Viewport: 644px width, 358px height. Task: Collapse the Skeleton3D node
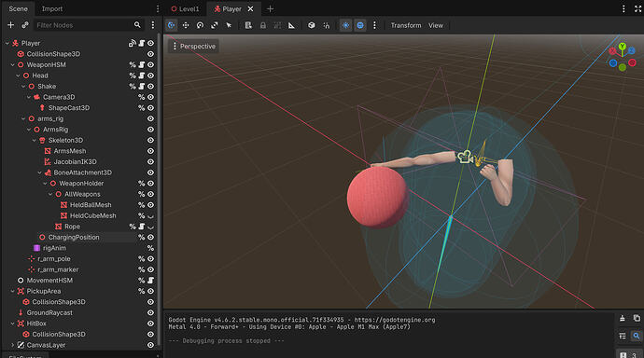pyautogui.click(x=34, y=140)
